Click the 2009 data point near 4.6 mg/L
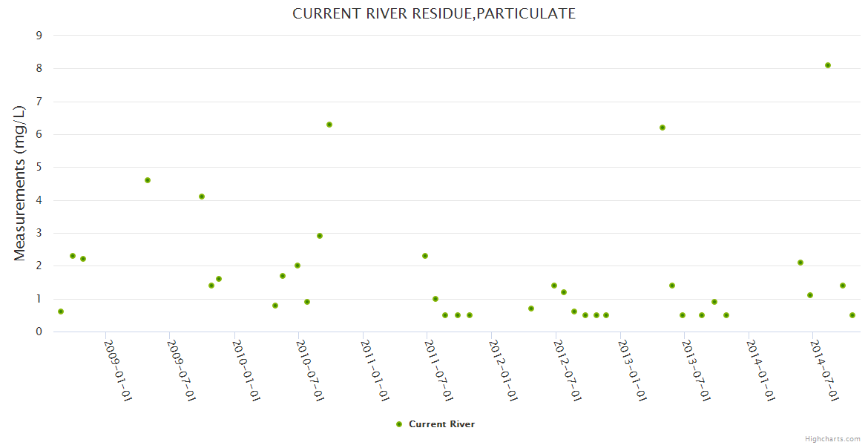 [148, 180]
